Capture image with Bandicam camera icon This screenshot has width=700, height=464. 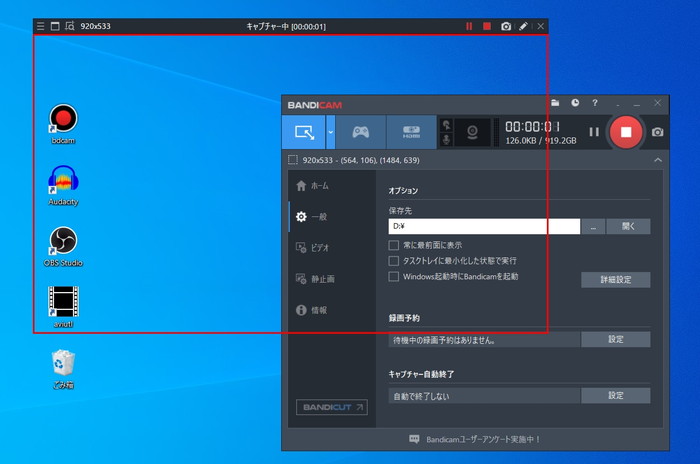(658, 132)
